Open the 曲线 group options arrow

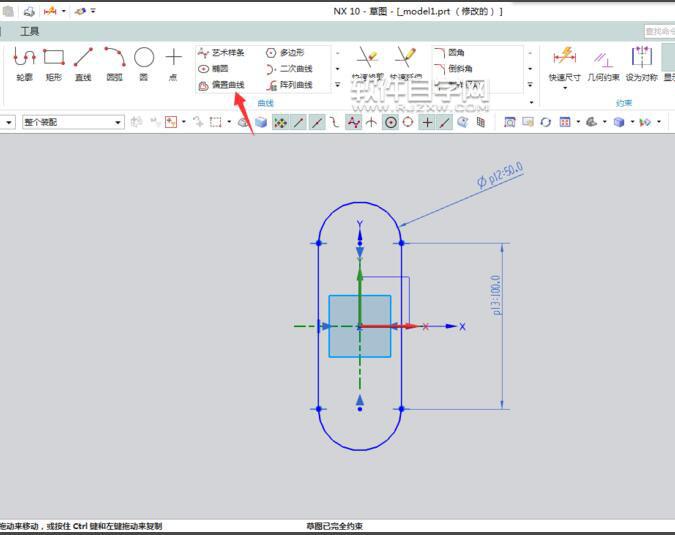pyautogui.click(x=532, y=102)
